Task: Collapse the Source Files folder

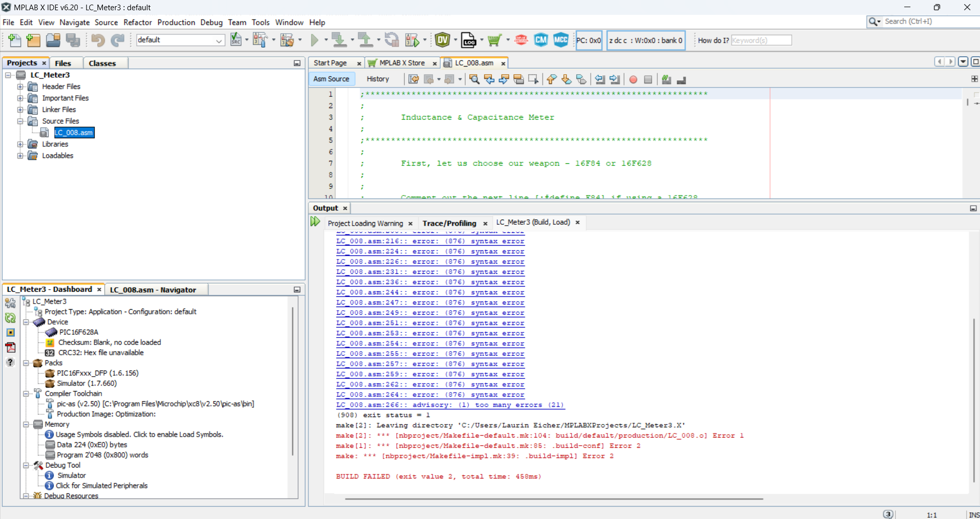Action: pos(20,121)
